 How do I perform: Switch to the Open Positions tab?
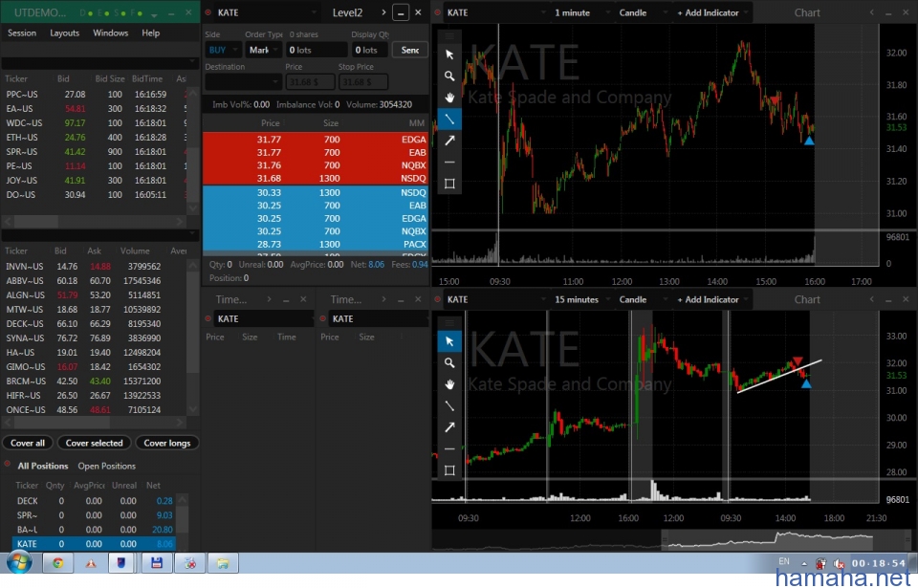pos(106,467)
